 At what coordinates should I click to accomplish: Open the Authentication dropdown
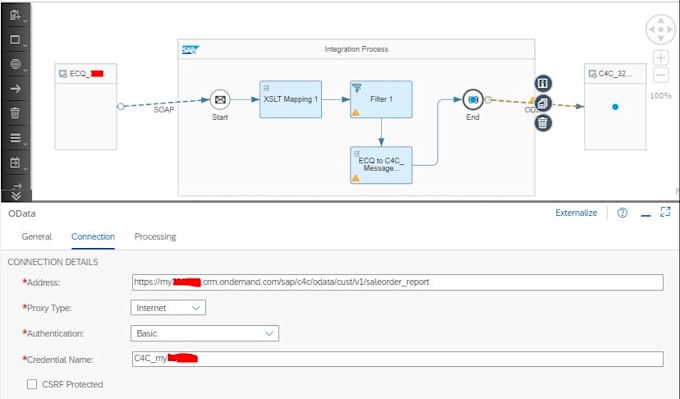205,334
